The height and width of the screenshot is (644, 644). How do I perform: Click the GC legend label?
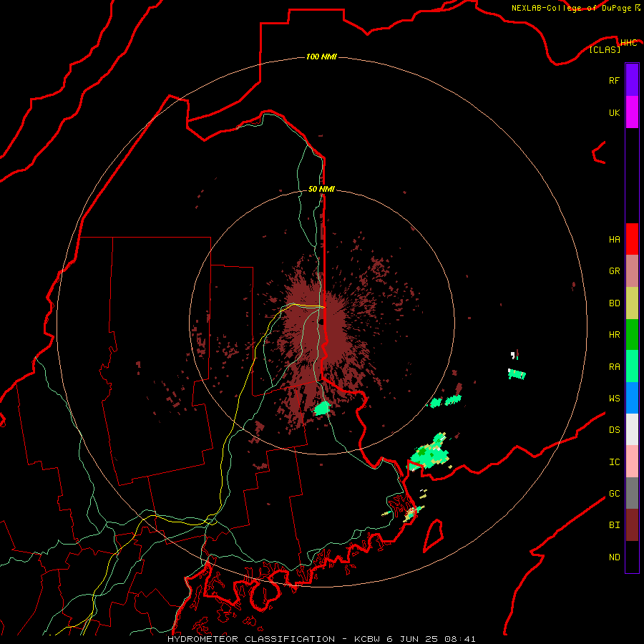pos(614,494)
